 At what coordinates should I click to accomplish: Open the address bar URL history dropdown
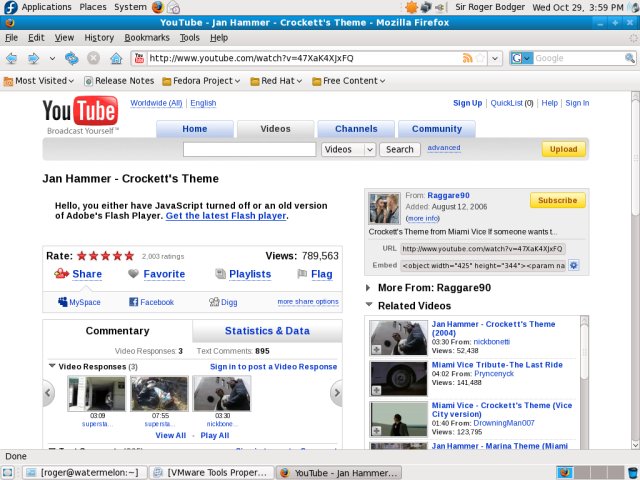pos(495,58)
